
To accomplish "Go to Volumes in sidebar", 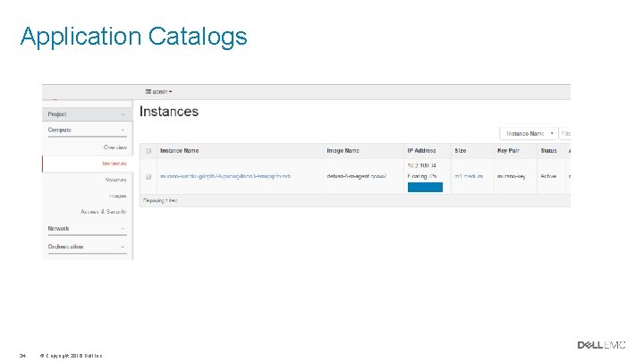I will (x=115, y=180).
